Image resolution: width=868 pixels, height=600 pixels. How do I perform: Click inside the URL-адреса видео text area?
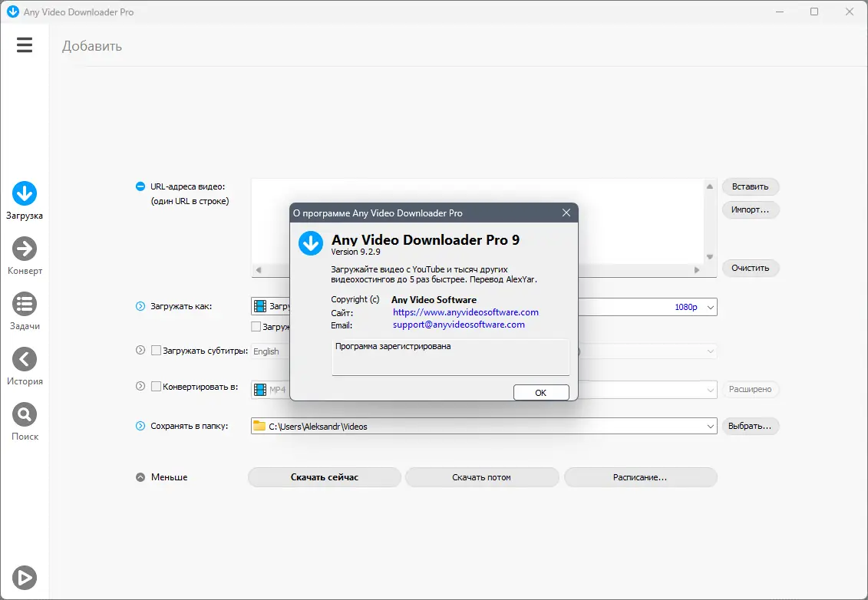[478, 222]
